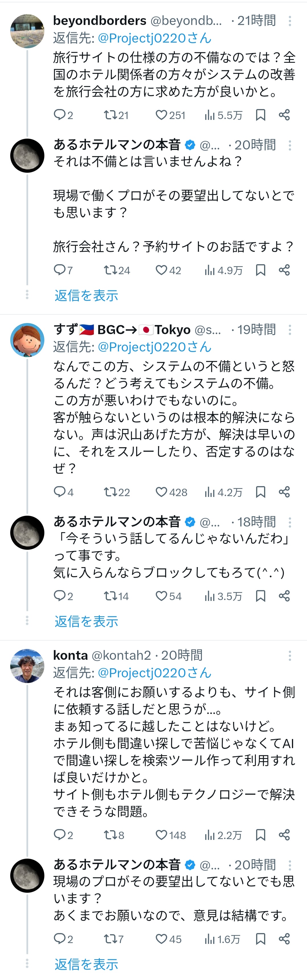Open comment thread on すず's reply

coord(60,492)
